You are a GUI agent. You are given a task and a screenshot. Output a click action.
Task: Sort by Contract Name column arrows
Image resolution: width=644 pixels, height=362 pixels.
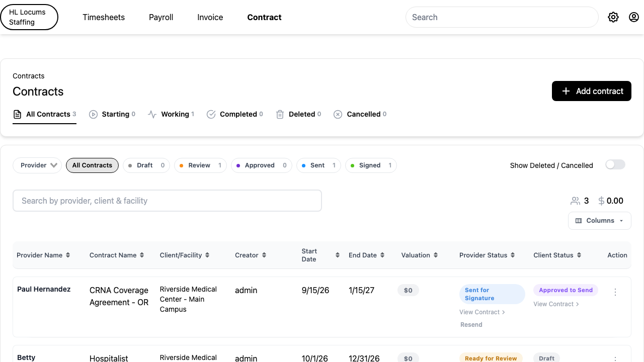point(142,255)
